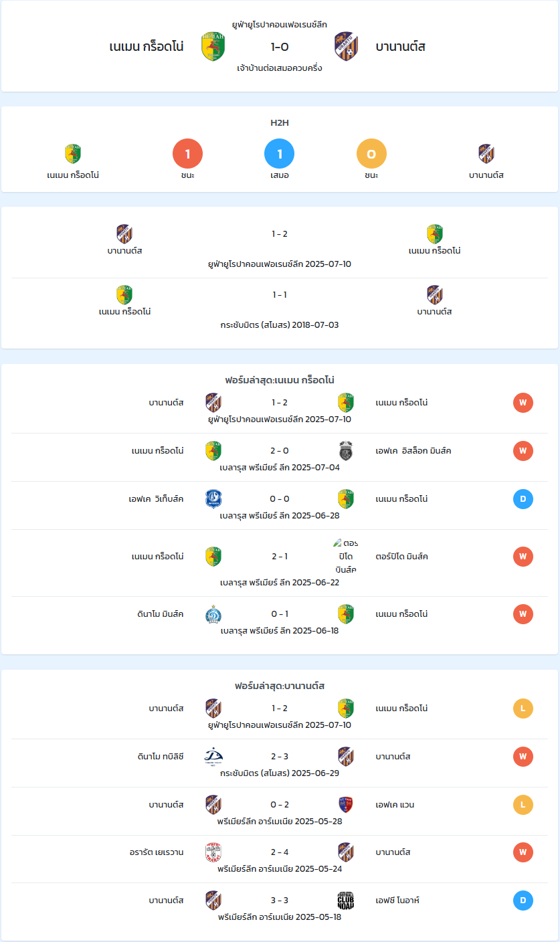
Task: Open the Dinamo Minsk team name link
Action: pyautogui.click(x=160, y=614)
